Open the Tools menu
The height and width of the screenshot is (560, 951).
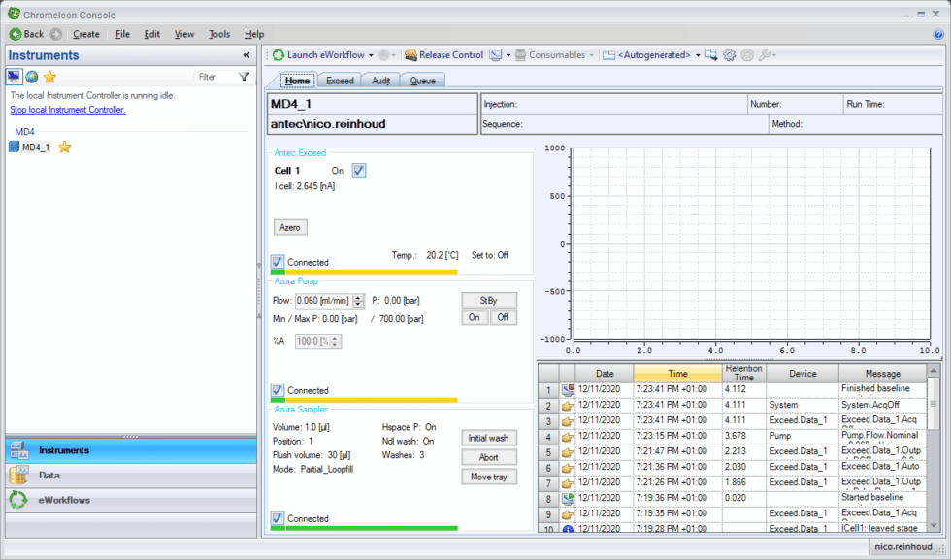[219, 33]
